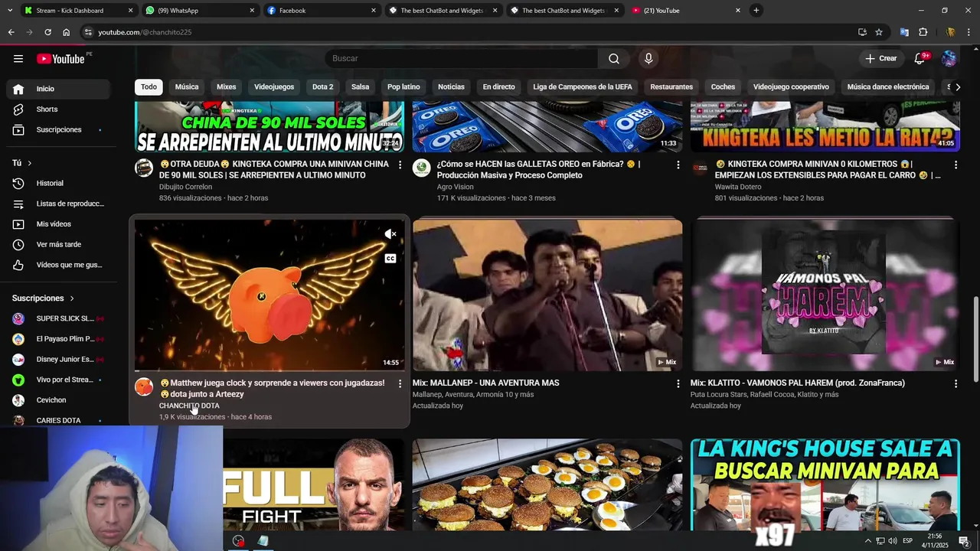Open Listas de reproducción in sidebar
980x551 pixels.
pos(58,204)
